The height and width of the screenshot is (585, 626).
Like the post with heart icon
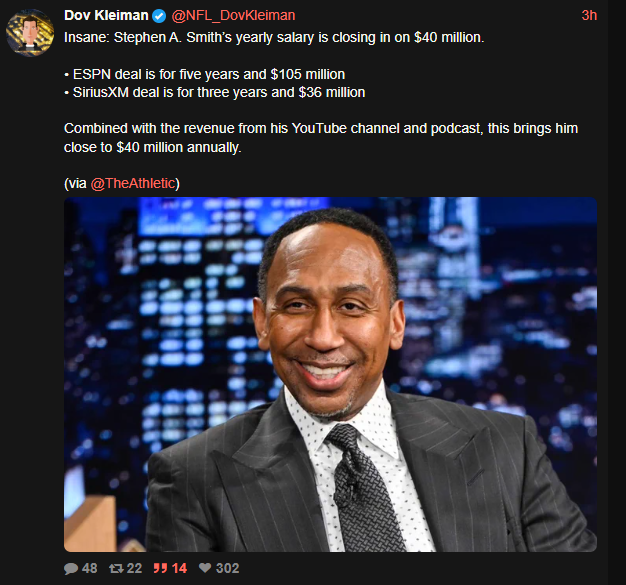tap(205, 567)
